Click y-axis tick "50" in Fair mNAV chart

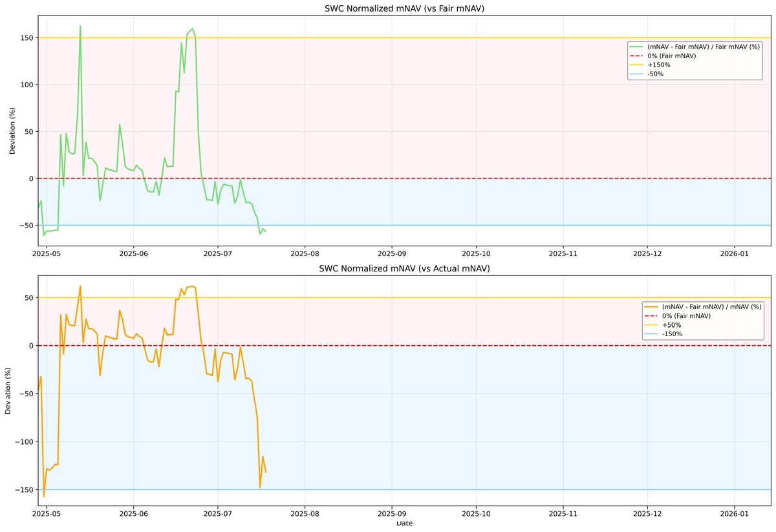coord(28,131)
